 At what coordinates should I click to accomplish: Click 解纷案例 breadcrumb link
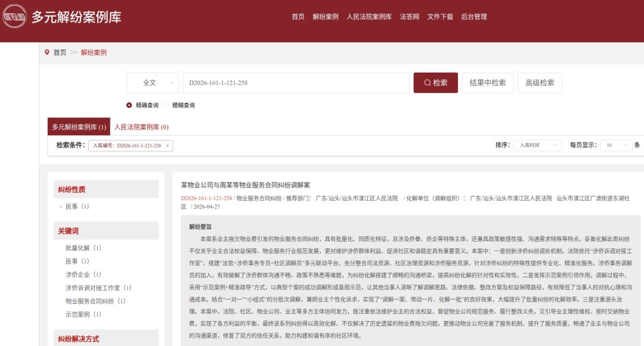pos(94,52)
